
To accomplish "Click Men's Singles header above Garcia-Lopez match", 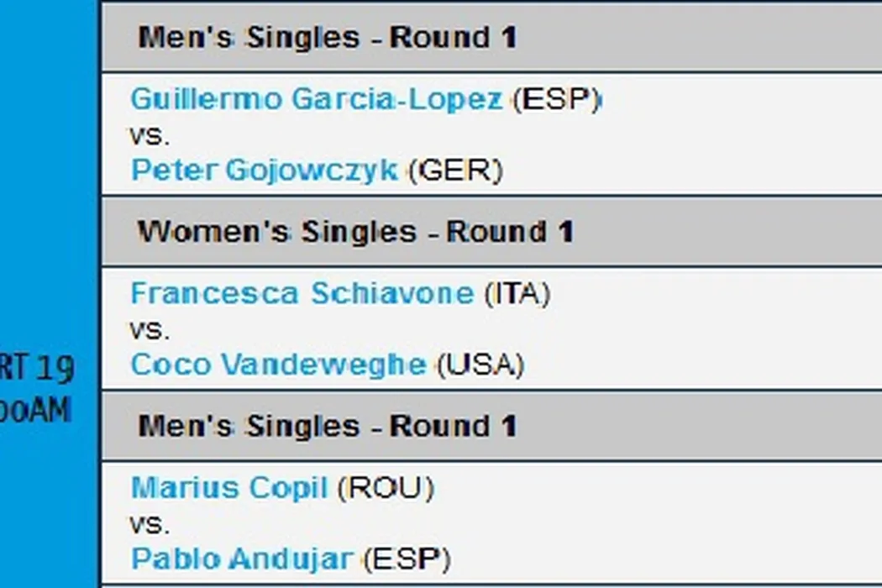I will coord(328,38).
